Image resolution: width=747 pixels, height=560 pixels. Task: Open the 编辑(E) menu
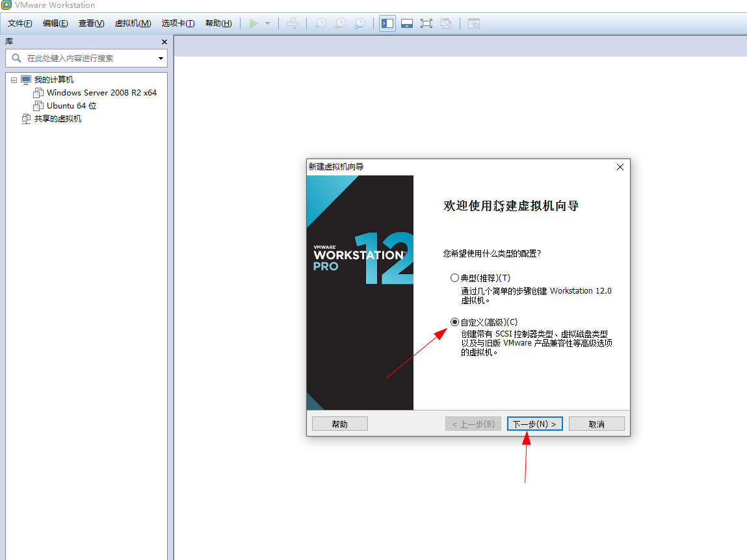(55, 23)
